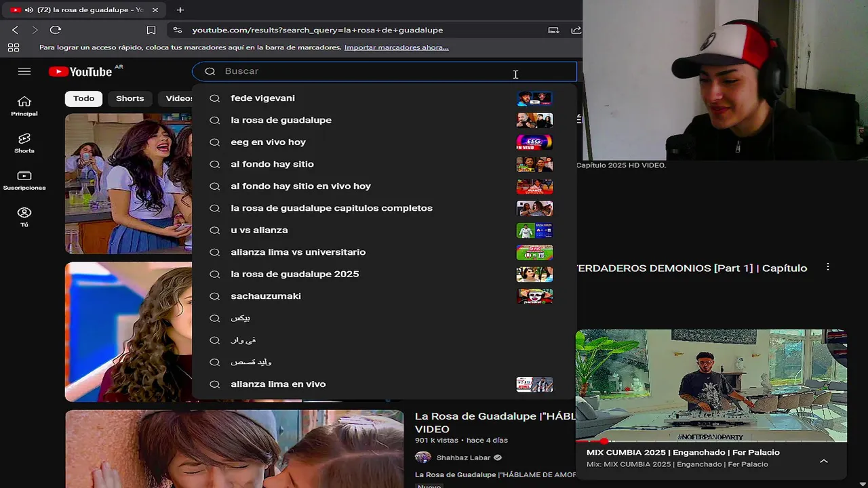Click the address bar URL

pyautogui.click(x=317, y=30)
